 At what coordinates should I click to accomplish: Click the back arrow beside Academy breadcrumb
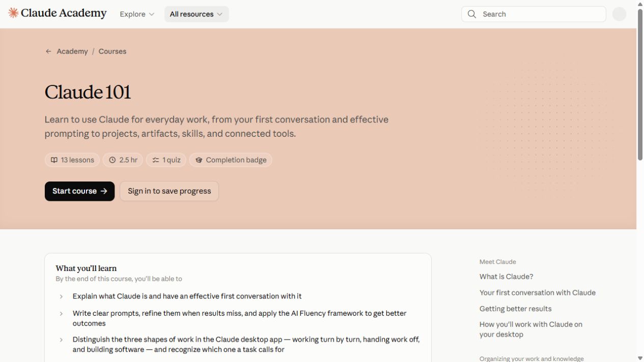pos(48,51)
